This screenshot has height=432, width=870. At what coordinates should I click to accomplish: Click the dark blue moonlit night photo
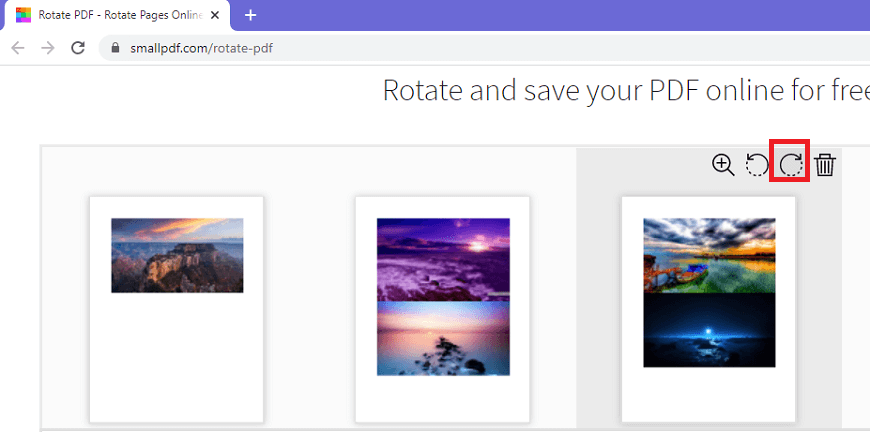[709, 330]
